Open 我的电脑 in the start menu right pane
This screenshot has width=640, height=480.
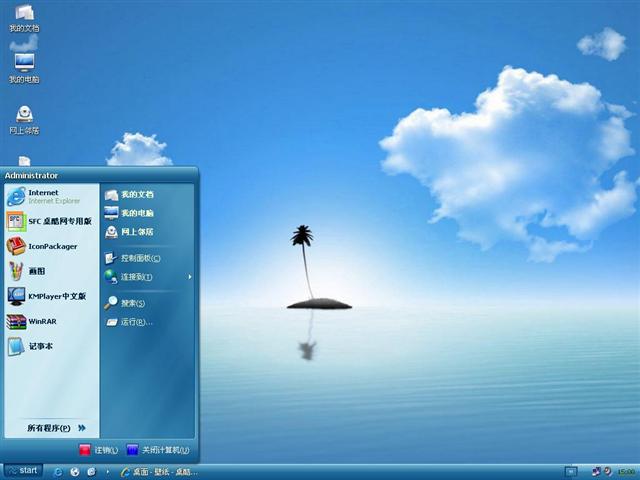click(148, 213)
